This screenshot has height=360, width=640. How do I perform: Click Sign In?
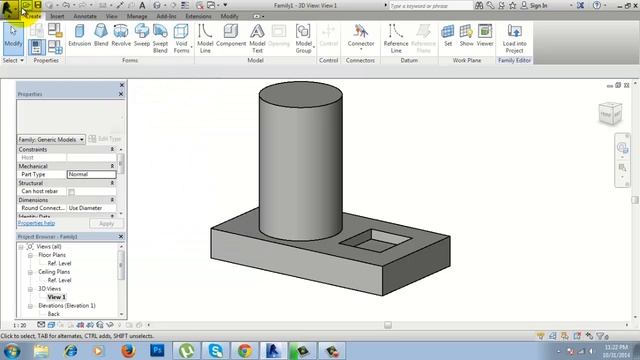point(539,6)
